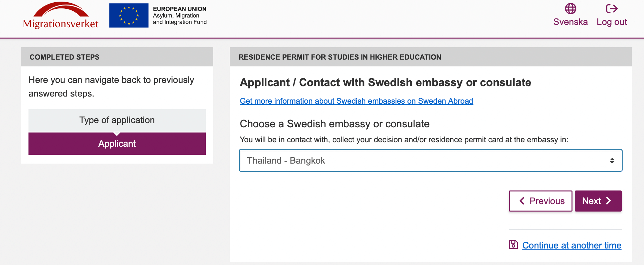
Task: Click the Residence Permit for Studies header
Action: point(430,57)
